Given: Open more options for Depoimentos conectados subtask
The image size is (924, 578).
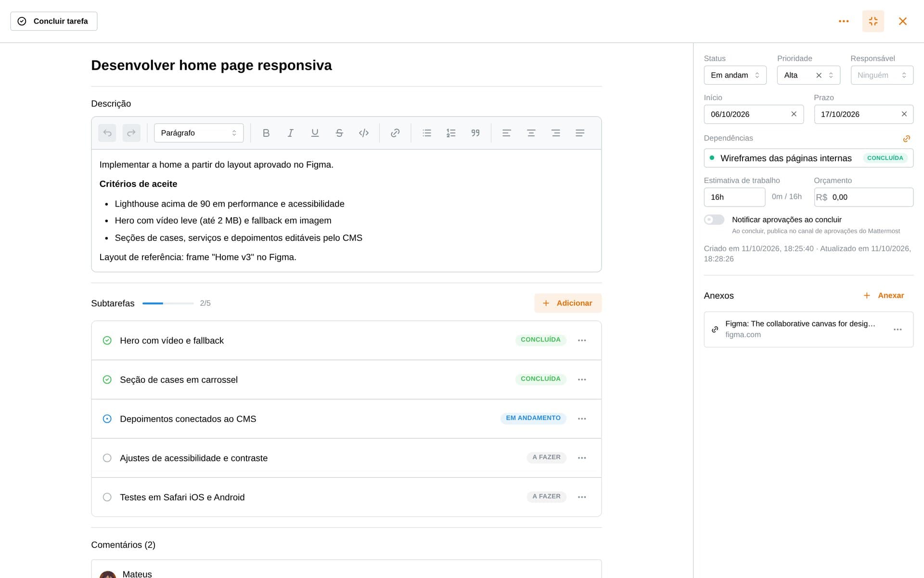Looking at the screenshot, I should coord(582,419).
